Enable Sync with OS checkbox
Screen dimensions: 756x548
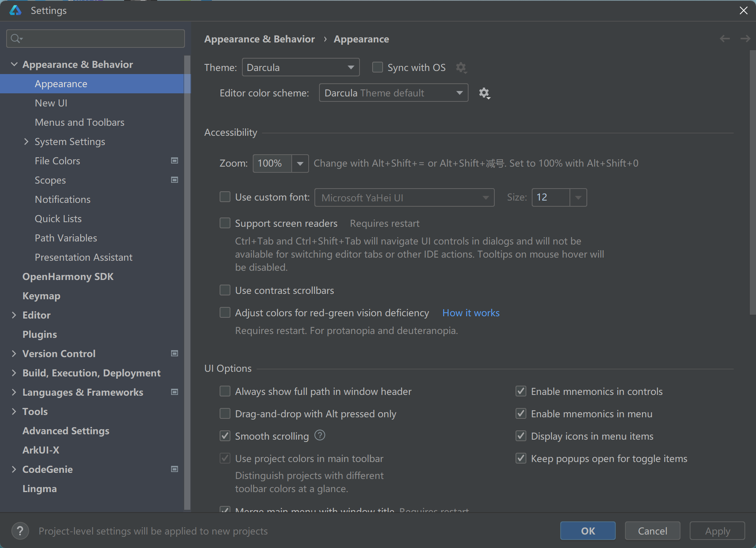pyautogui.click(x=378, y=67)
